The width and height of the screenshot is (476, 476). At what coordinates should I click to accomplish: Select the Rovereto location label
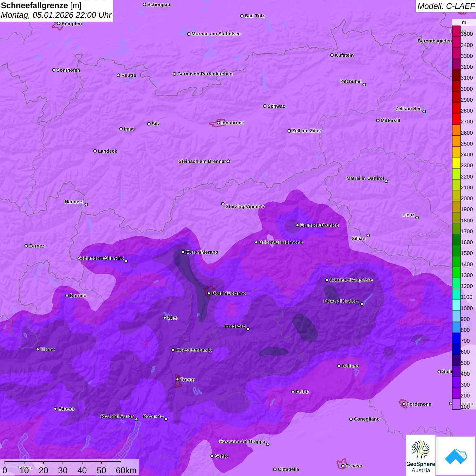point(153,416)
